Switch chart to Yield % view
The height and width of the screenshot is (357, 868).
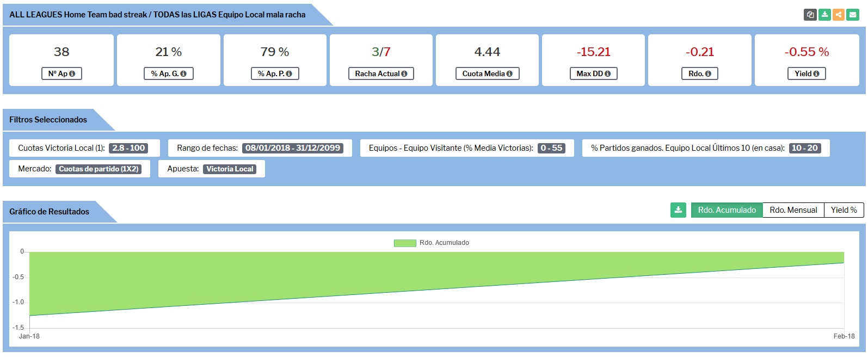(x=844, y=210)
